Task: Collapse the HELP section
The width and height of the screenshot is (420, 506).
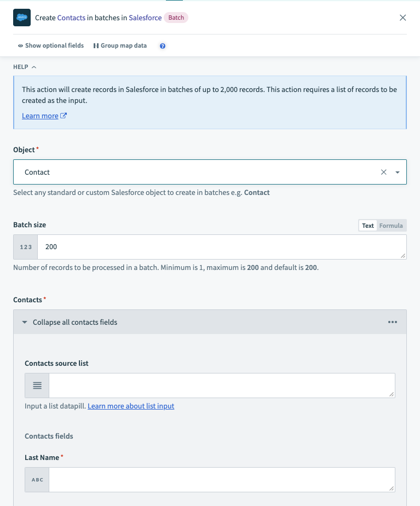Action: coord(25,67)
